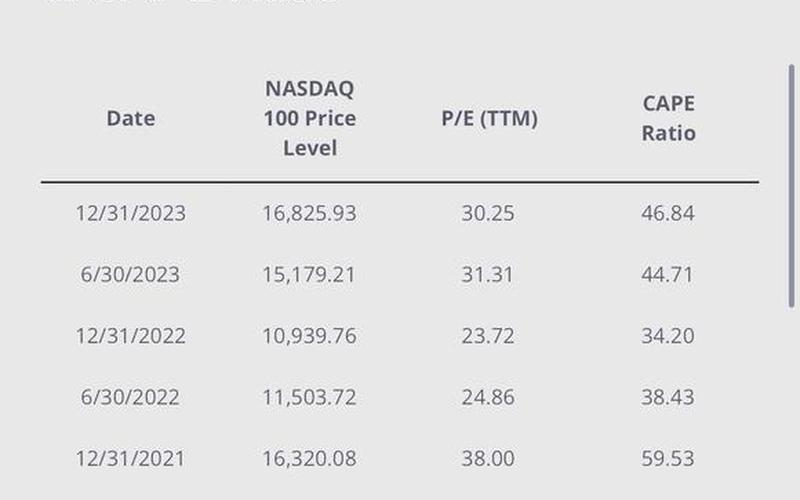Click the CAPE Ratio column header
Image resolution: width=800 pixels, height=500 pixels.
point(668,118)
